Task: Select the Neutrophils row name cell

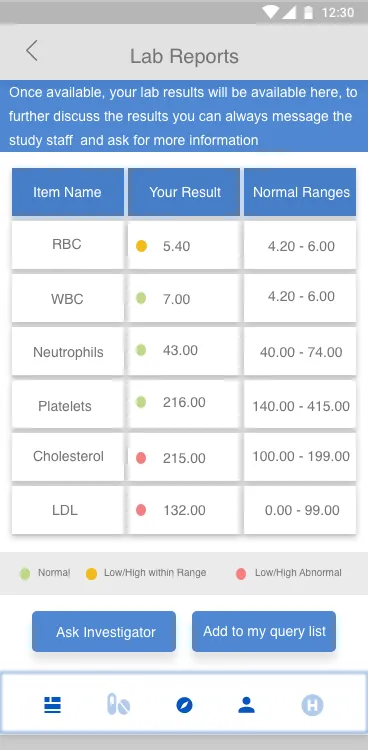Action: [67, 352]
